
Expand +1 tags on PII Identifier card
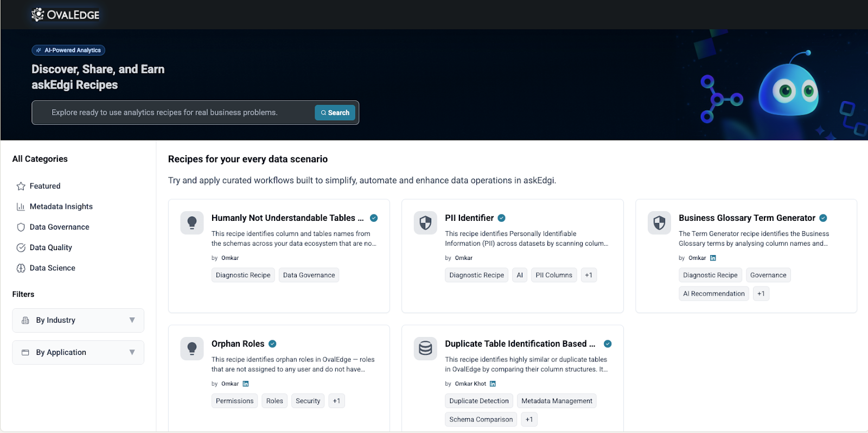pyautogui.click(x=589, y=275)
